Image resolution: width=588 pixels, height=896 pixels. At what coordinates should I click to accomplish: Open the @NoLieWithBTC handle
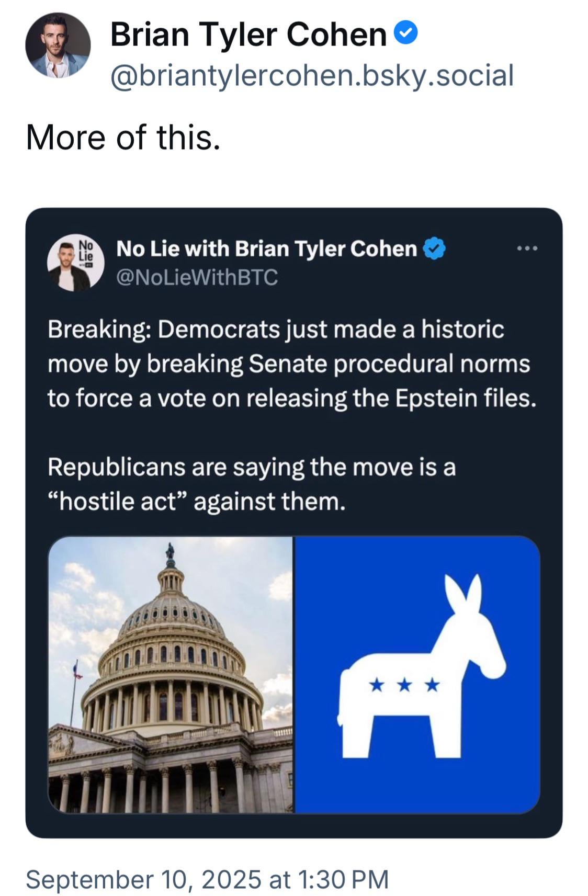[x=197, y=277]
